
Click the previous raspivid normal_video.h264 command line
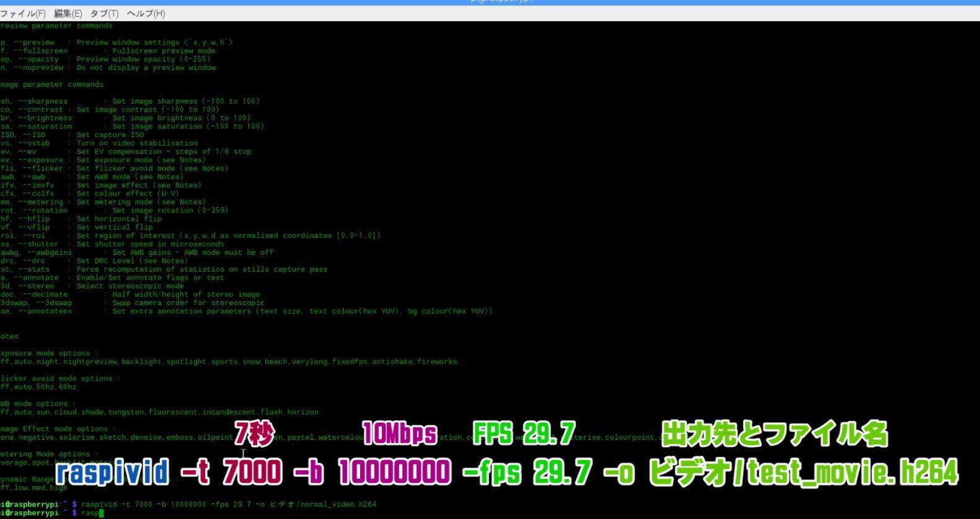tap(228, 505)
